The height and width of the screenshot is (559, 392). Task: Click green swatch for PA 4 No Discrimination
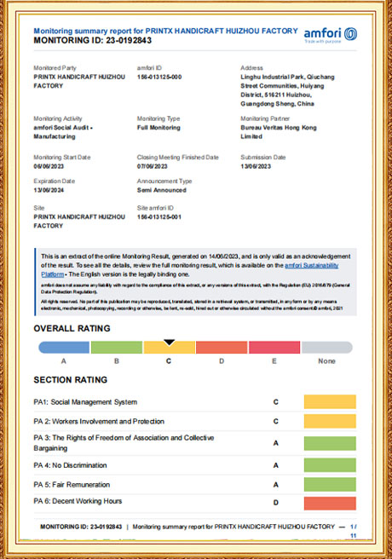click(x=330, y=465)
